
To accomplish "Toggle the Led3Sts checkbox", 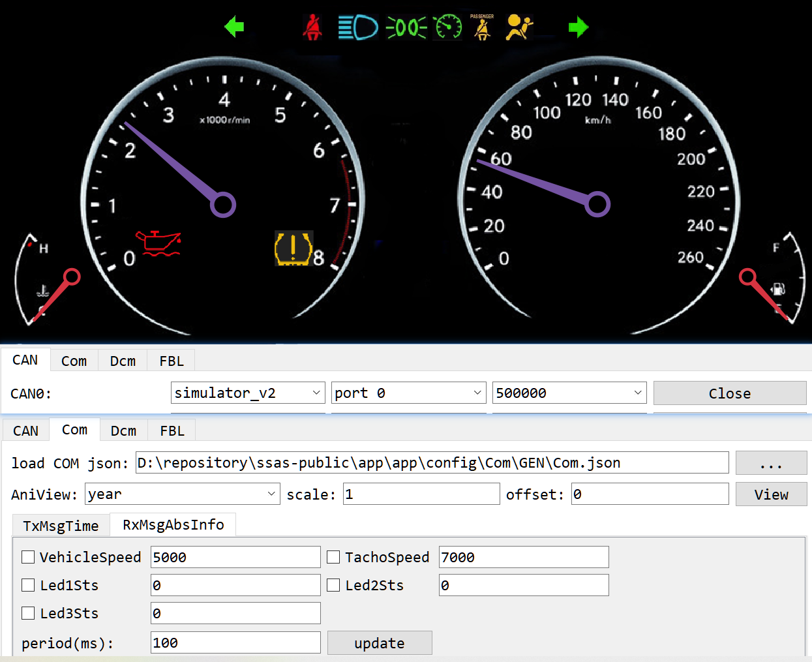I will click(28, 613).
